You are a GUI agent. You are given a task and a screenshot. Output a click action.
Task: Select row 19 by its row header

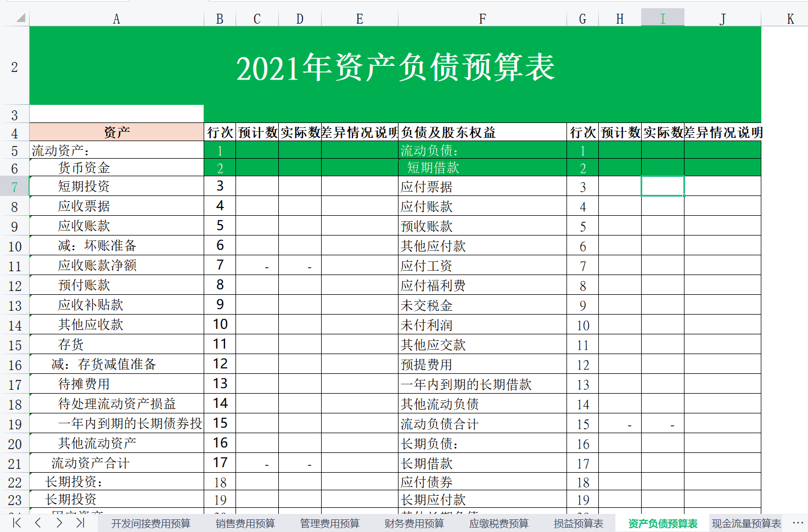coord(15,424)
